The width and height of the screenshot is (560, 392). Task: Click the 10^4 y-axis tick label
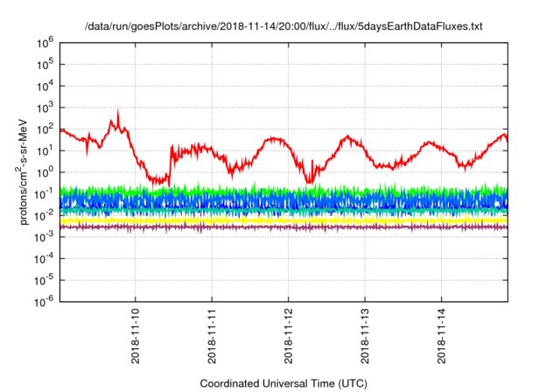pyautogui.click(x=45, y=86)
